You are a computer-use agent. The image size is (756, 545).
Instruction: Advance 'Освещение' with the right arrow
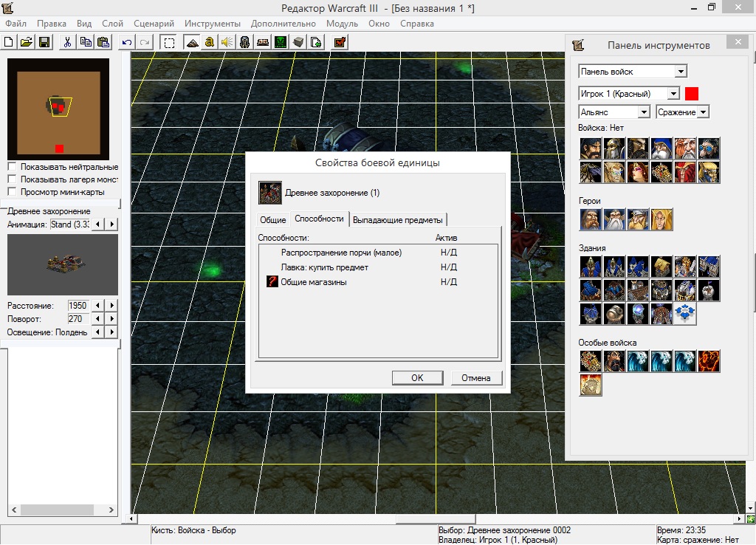pyautogui.click(x=112, y=332)
